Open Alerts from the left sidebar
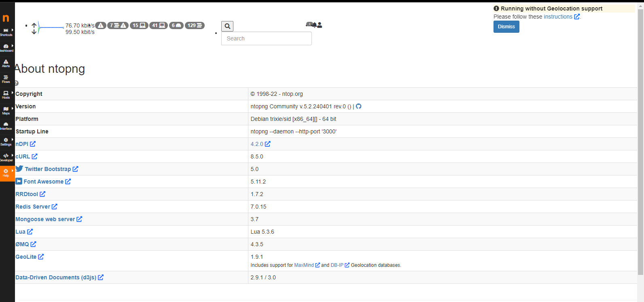 point(6,63)
